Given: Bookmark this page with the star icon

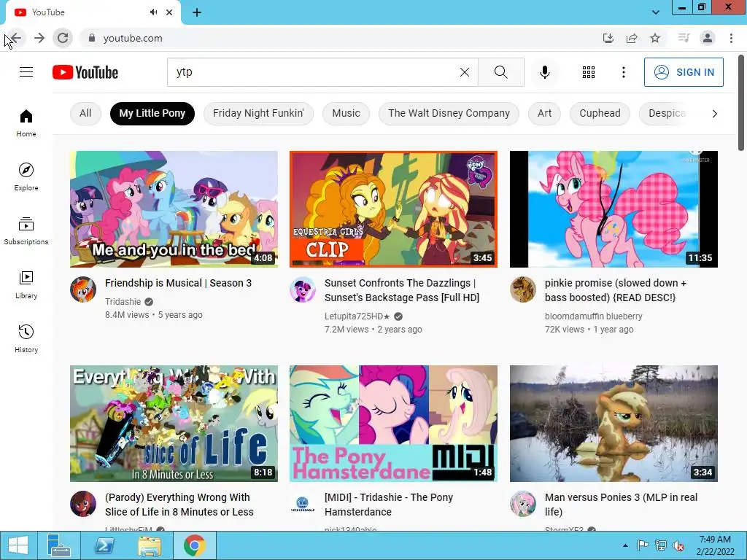Looking at the screenshot, I should (655, 38).
